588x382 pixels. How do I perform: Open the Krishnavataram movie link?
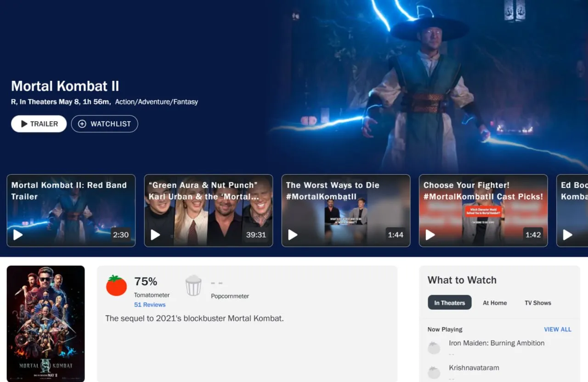click(x=474, y=368)
